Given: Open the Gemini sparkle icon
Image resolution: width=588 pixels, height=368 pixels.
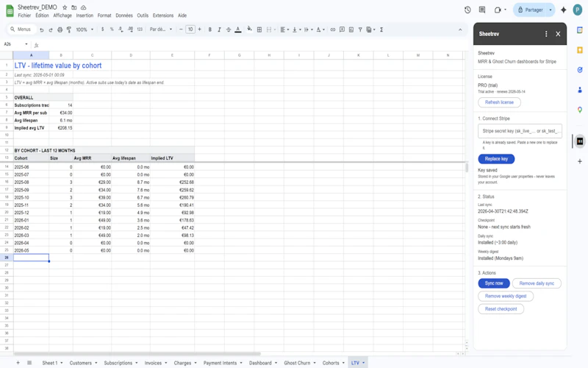Looking at the screenshot, I should [x=563, y=10].
